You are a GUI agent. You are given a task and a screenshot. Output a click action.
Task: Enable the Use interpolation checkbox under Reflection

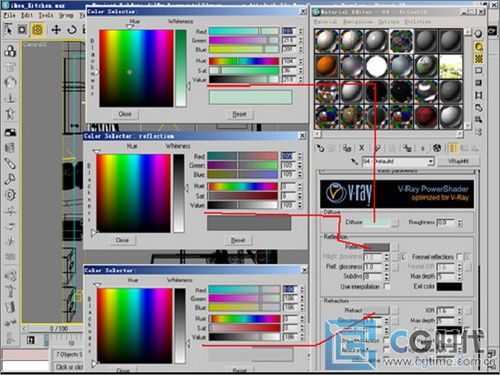pos(387,286)
